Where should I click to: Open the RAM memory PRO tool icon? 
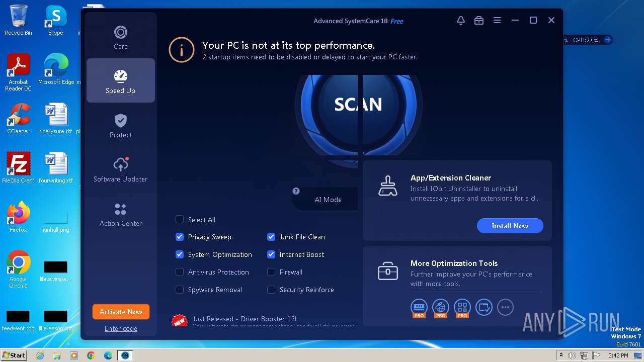[419, 307]
